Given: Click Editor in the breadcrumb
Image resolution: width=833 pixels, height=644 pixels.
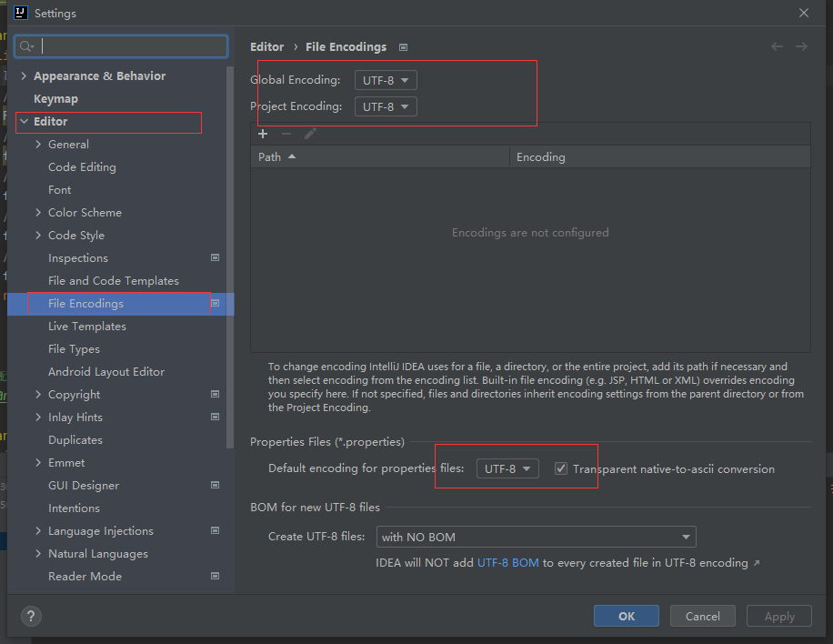Looking at the screenshot, I should 266,46.
